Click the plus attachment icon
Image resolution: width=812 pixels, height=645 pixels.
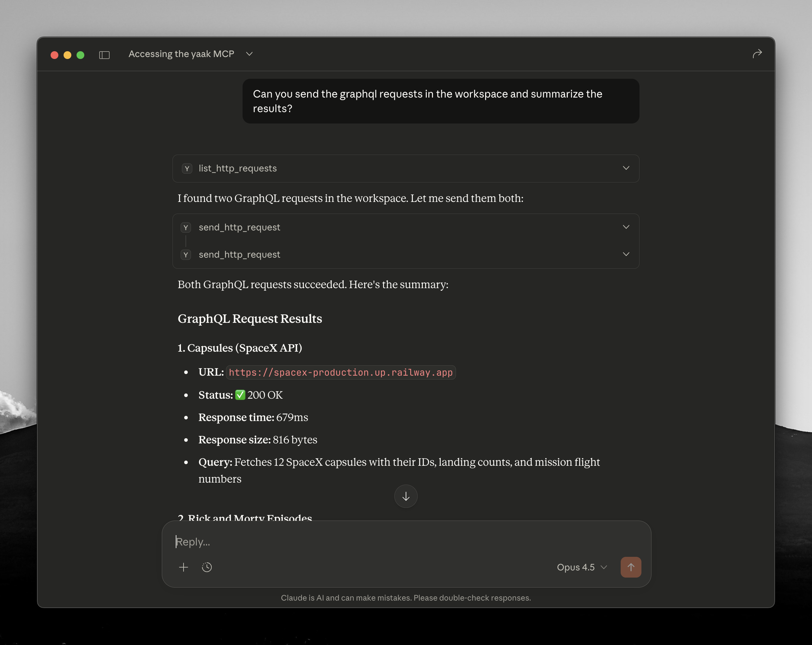tap(184, 567)
